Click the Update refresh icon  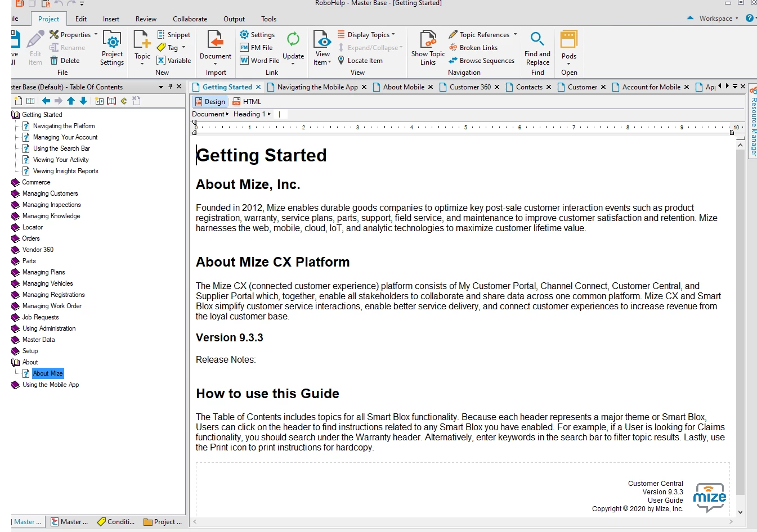(293, 39)
